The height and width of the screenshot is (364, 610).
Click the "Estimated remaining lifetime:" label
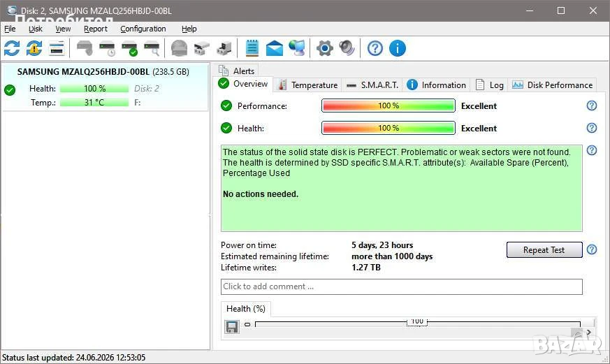pos(275,256)
